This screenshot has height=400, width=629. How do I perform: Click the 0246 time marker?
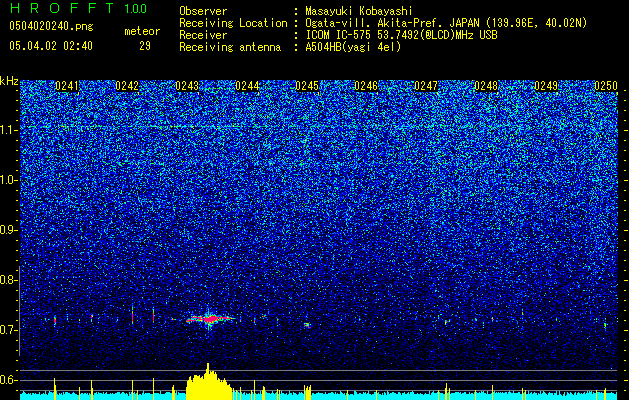tap(366, 86)
